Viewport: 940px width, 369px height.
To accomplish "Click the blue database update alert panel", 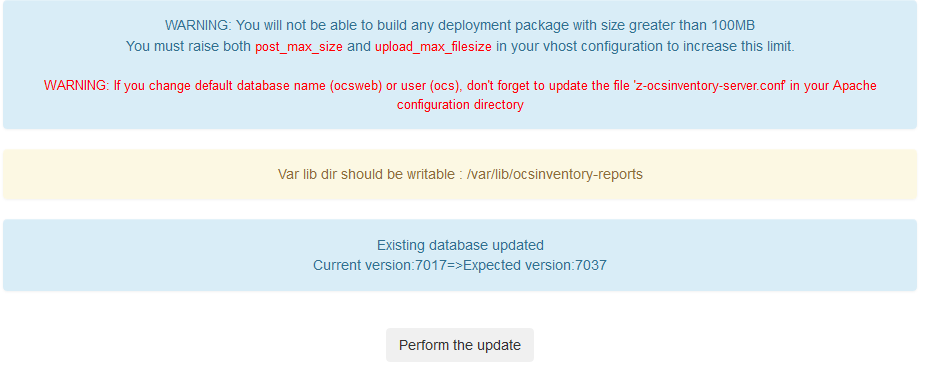I will pyautogui.click(x=460, y=255).
